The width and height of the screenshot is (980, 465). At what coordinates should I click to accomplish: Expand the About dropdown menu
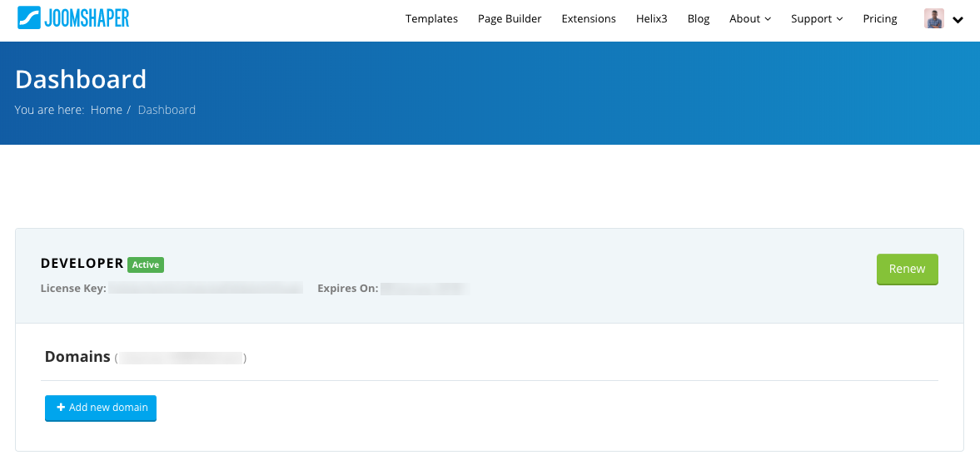pos(750,19)
